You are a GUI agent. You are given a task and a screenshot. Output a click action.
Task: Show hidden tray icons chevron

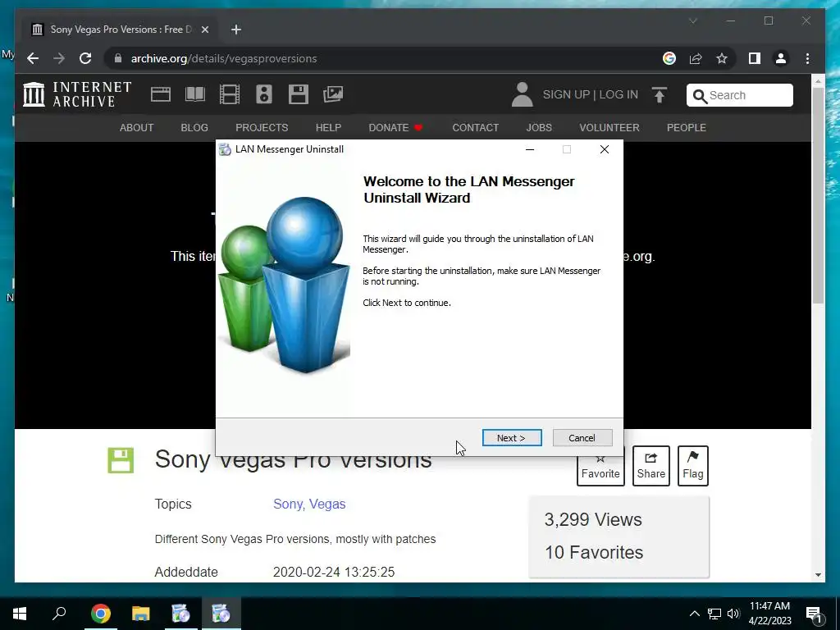[694, 614]
